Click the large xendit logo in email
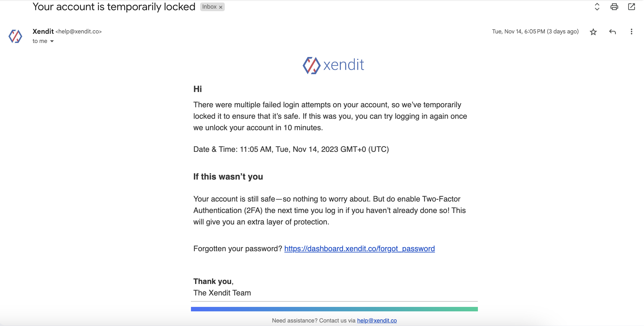The height and width of the screenshot is (326, 644). click(x=333, y=65)
